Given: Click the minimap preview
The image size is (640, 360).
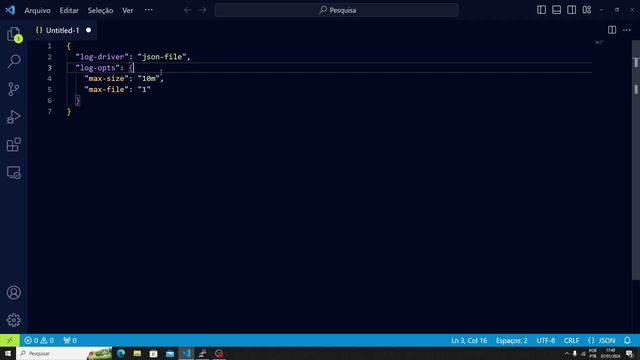Looking at the screenshot, I should 599,42.
